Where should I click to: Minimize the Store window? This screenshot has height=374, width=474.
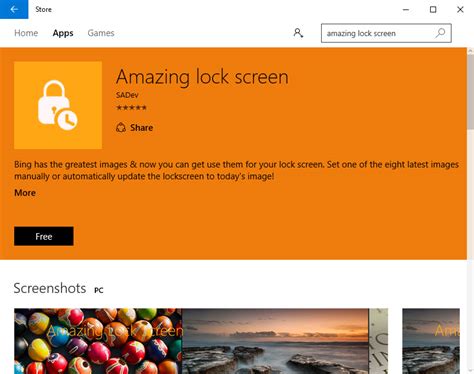coord(406,9)
